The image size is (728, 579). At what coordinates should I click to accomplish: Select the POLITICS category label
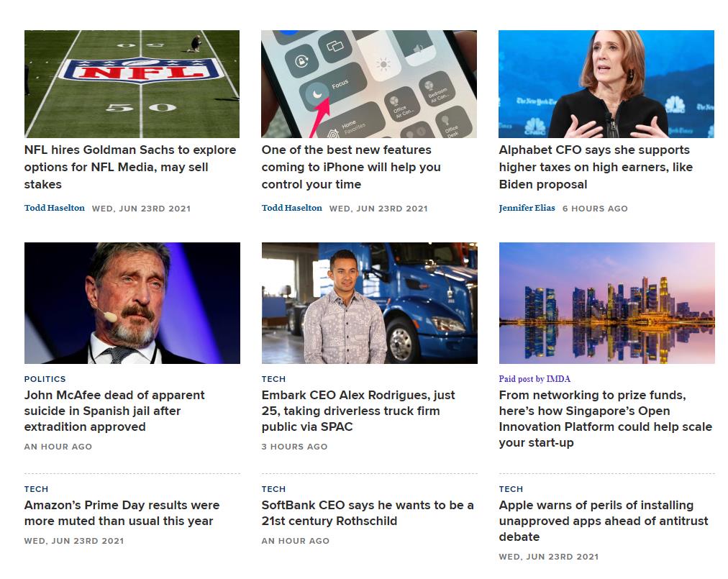tap(45, 379)
